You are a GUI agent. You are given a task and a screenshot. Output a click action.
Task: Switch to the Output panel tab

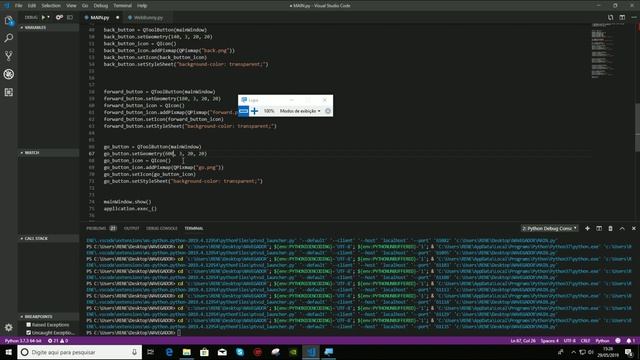coord(131,229)
